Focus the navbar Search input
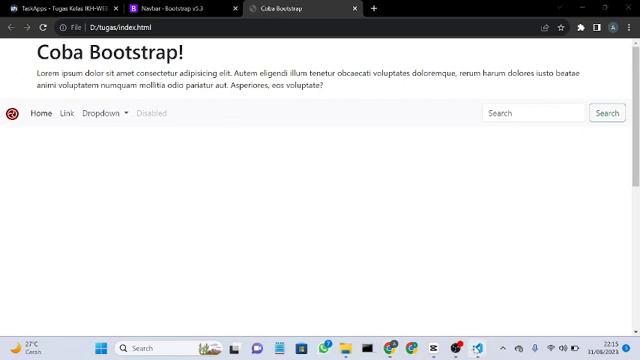 (534, 113)
